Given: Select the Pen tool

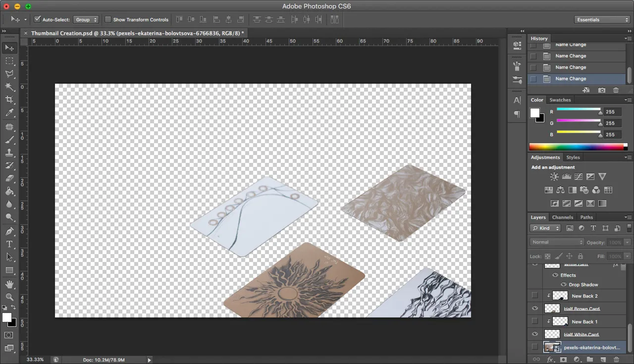Looking at the screenshot, I should coord(9,231).
